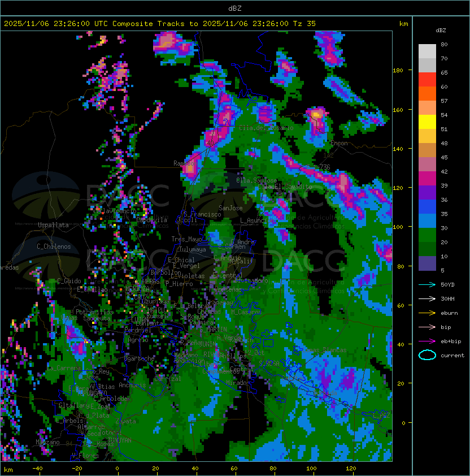Image resolution: width=470 pixels, height=476 pixels.
Task: Pick the purple 39 dBZ legend swatch
Action: click(427, 192)
